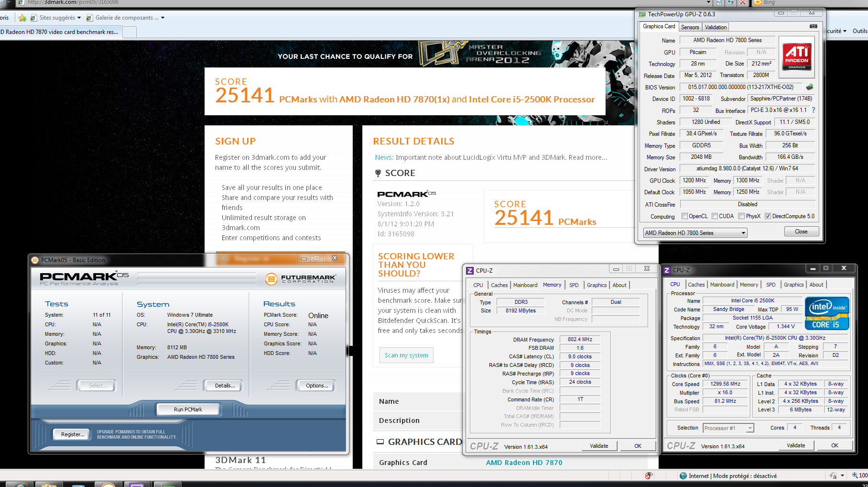The width and height of the screenshot is (868, 487).
Task: Click the GPU-Z screenshot camera icon
Action: point(813,26)
